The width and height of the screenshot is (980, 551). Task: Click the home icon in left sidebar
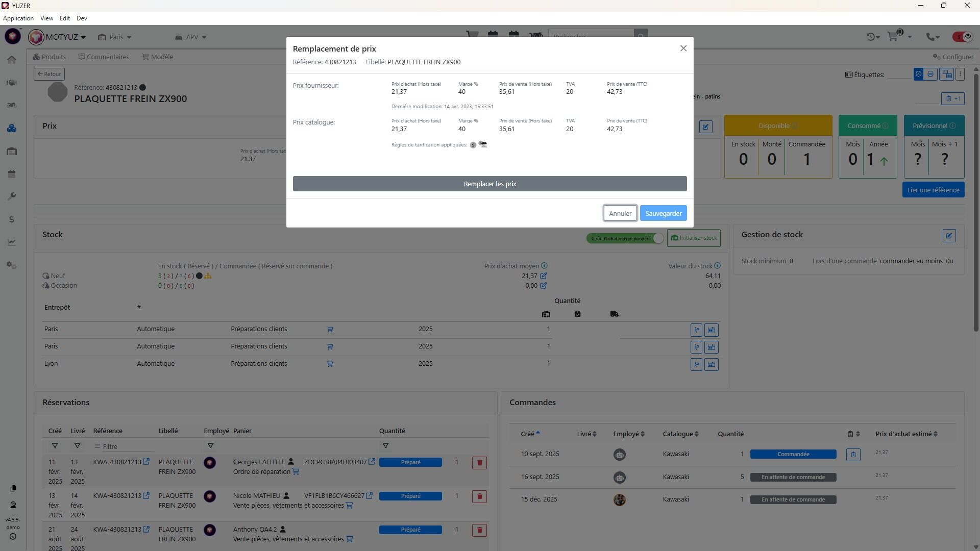click(x=12, y=60)
